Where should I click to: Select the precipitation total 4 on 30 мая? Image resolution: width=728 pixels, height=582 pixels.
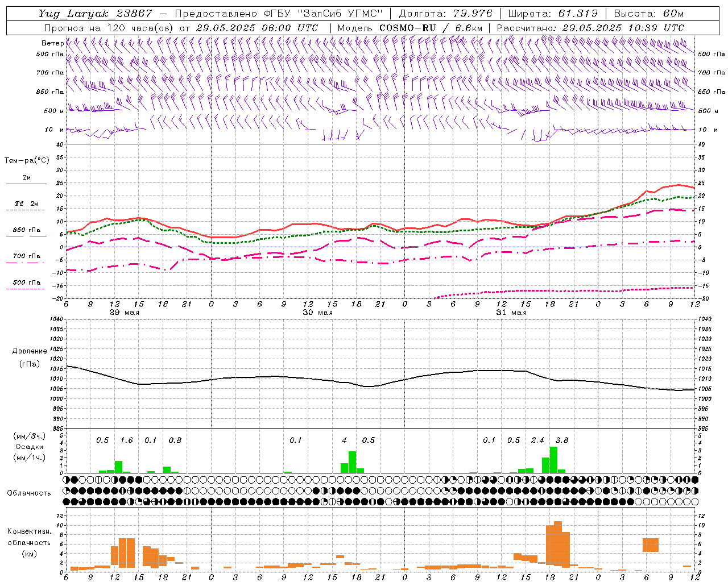[344, 440]
